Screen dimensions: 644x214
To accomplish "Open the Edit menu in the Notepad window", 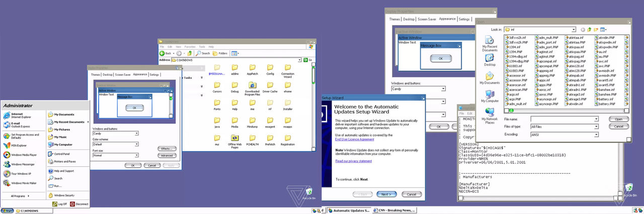I will [x=469, y=114].
